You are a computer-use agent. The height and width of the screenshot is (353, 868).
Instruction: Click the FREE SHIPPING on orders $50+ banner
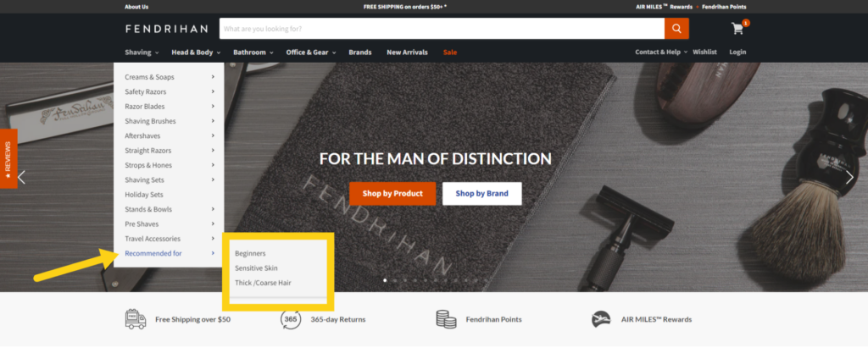pyautogui.click(x=405, y=7)
